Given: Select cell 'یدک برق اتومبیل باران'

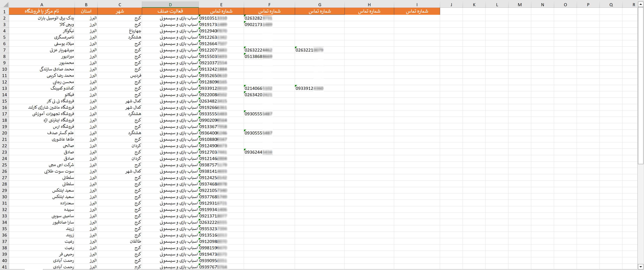Looking at the screenshot, I should pyautogui.click(x=42, y=18).
